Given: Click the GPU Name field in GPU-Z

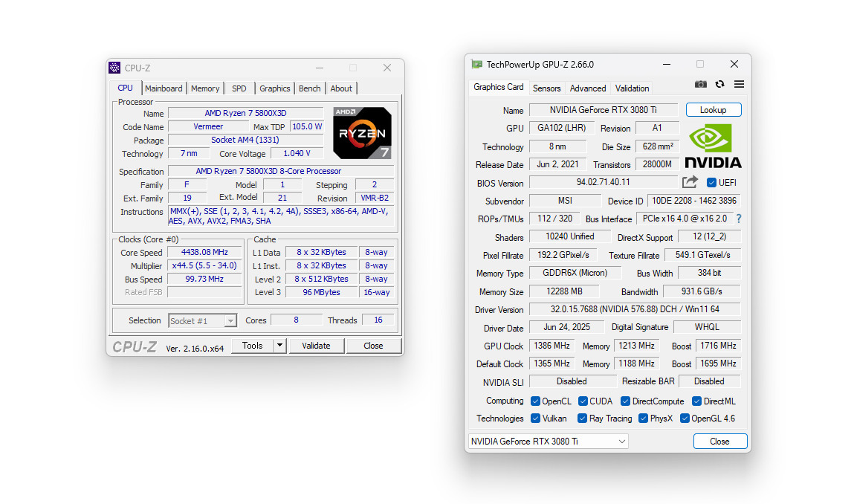Looking at the screenshot, I should pos(604,110).
